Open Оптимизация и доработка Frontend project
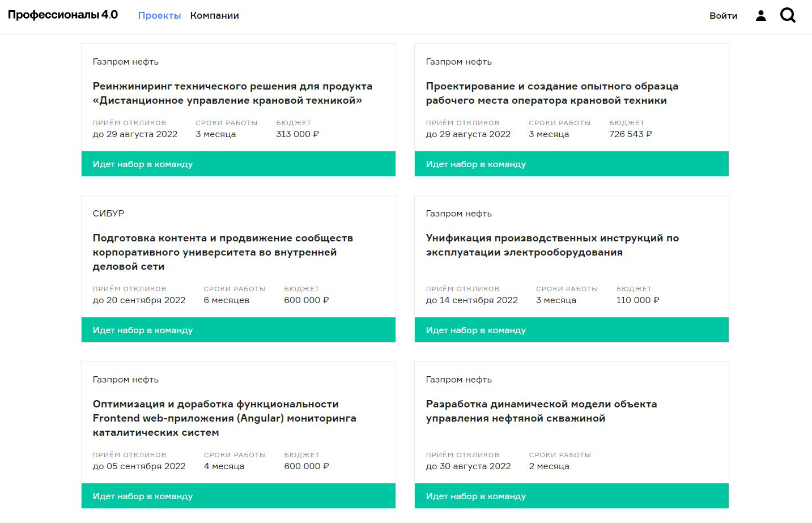The height and width of the screenshot is (523, 812). (x=224, y=418)
